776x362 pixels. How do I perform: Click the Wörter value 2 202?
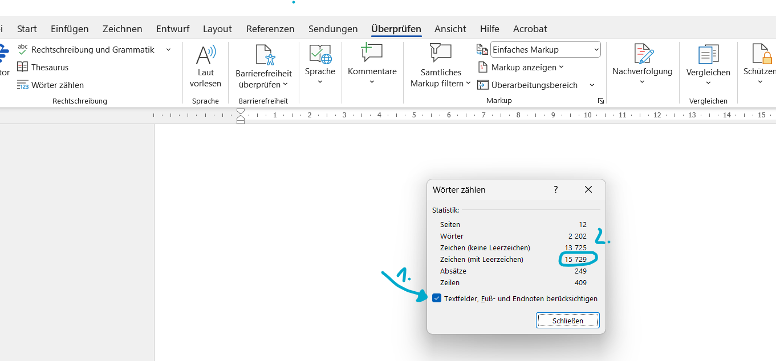pos(577,236)
